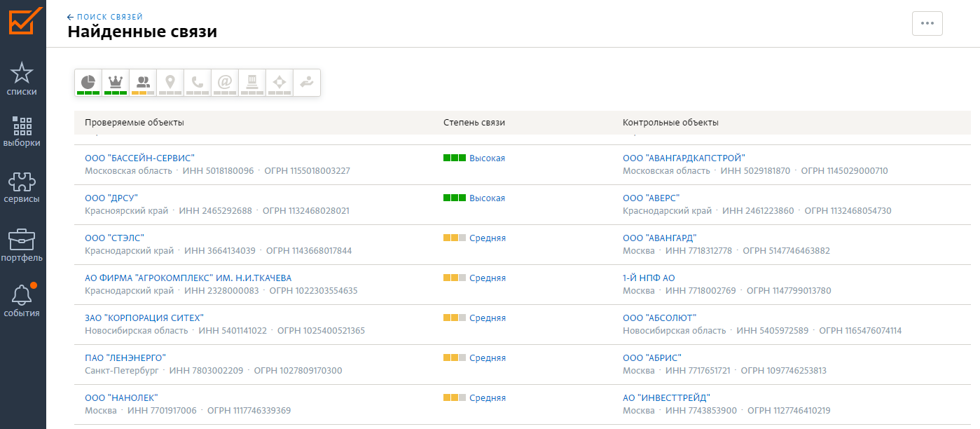
Task: Go back to Поиск связей
Action: pos(105,16)
